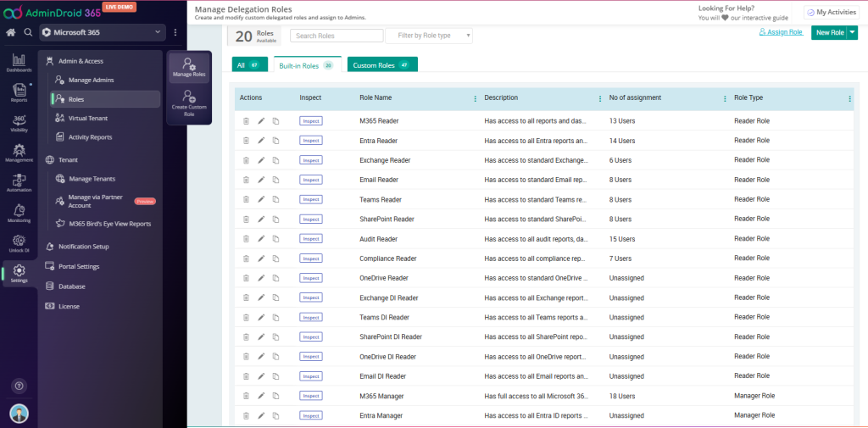This screenshot has height=428, width=868.
Task: Open the Roles menu item
Action: pos(105,99)
